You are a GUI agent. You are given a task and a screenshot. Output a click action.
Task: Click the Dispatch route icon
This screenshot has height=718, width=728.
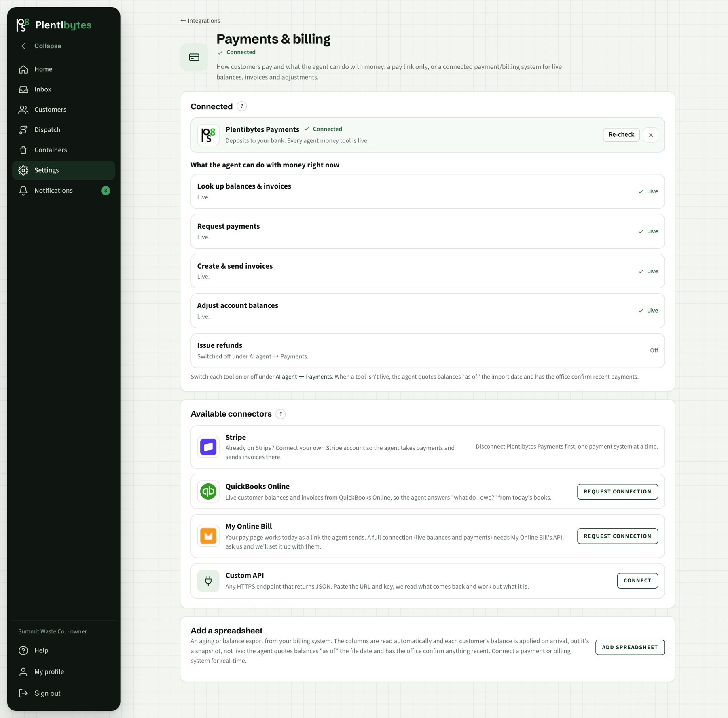(x=23, y=130)
